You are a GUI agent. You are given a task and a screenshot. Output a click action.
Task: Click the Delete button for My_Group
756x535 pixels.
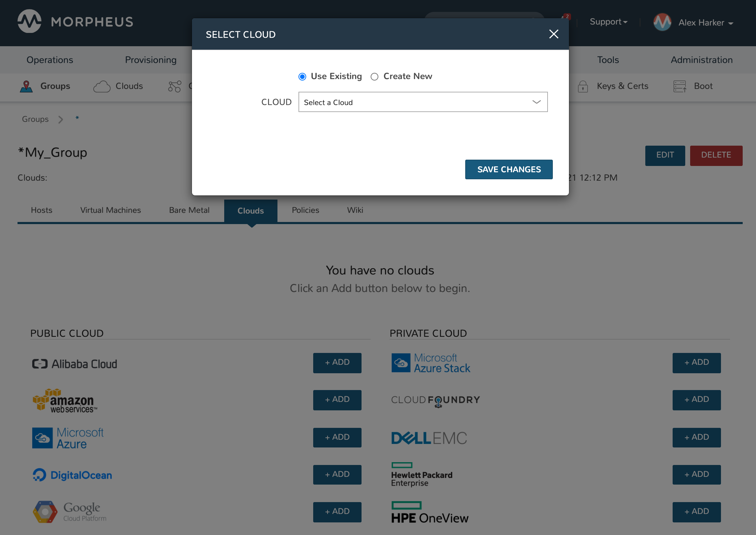click(716, 155)
